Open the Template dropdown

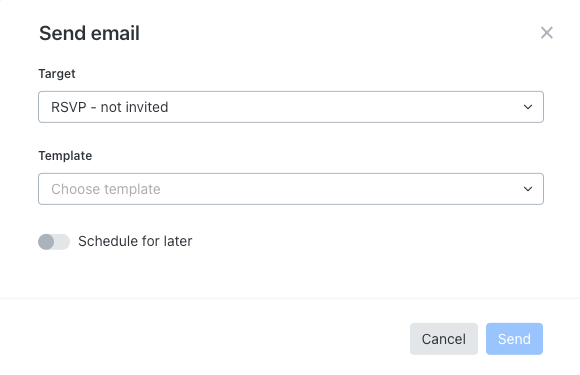(x=291, y=189)
